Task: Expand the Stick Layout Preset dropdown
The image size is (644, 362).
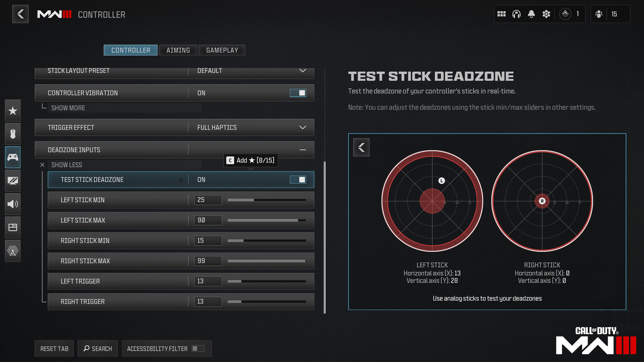Action: (303, 70)
